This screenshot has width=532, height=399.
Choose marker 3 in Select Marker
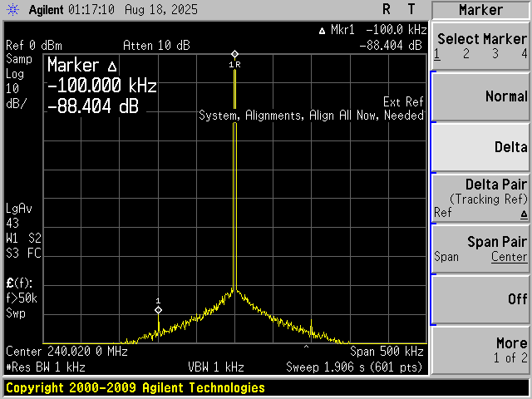coord(495,53)
